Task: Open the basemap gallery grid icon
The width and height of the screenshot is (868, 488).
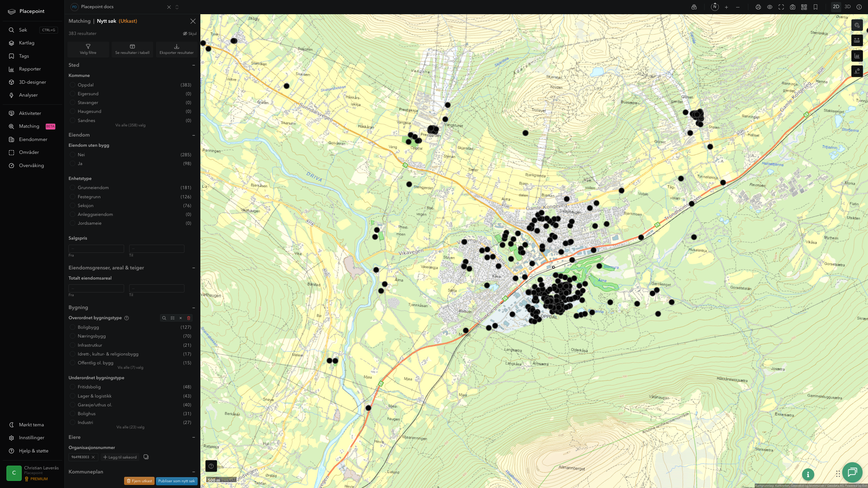Action: click(804, 7)
